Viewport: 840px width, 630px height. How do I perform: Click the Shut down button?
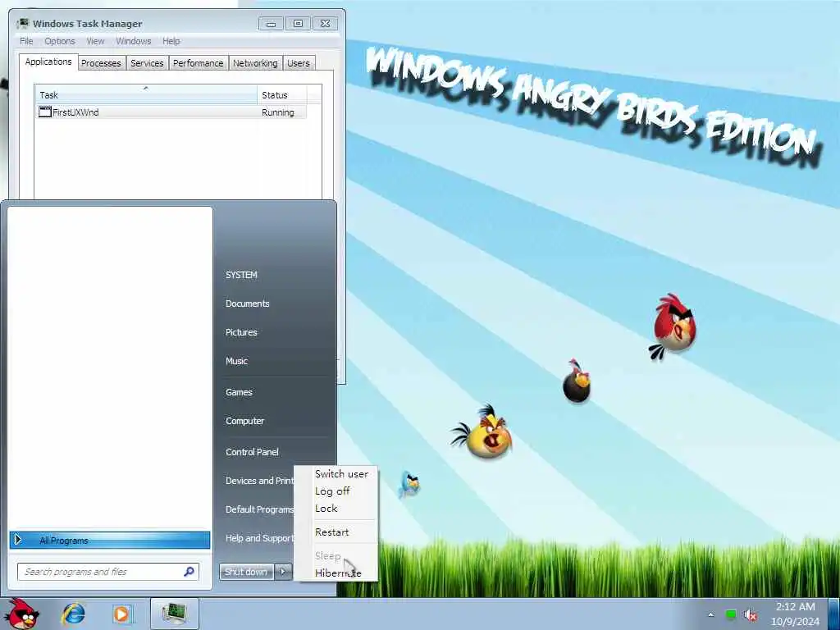tap(246, 572)
